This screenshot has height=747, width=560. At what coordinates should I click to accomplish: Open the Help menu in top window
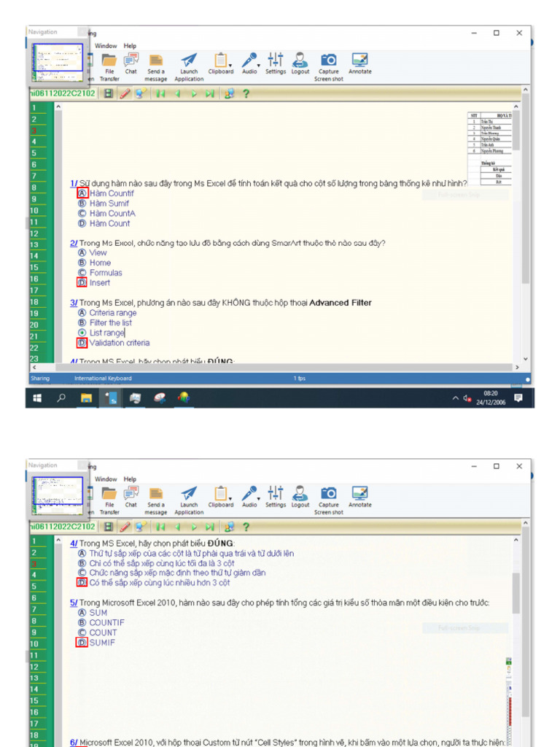[130, 46]
